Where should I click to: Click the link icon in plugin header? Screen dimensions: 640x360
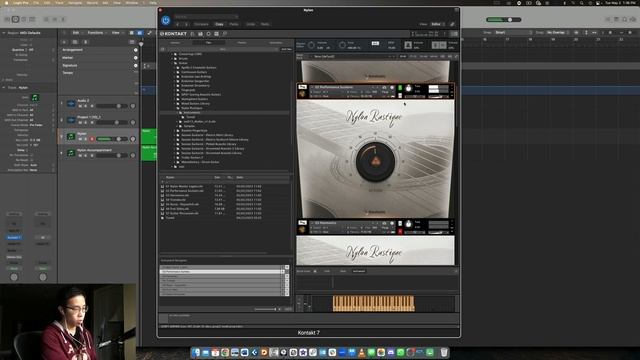pos(452,24)
